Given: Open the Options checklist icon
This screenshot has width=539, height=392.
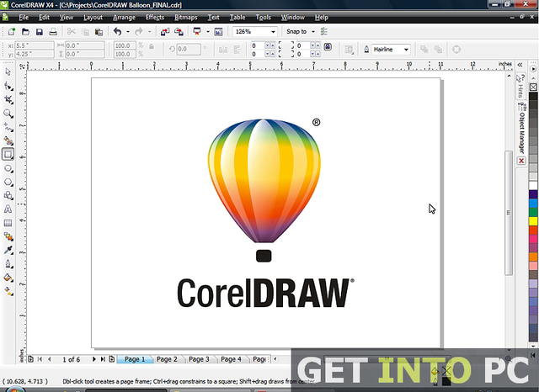Looking at the screenshot, I should coord(323,32).
